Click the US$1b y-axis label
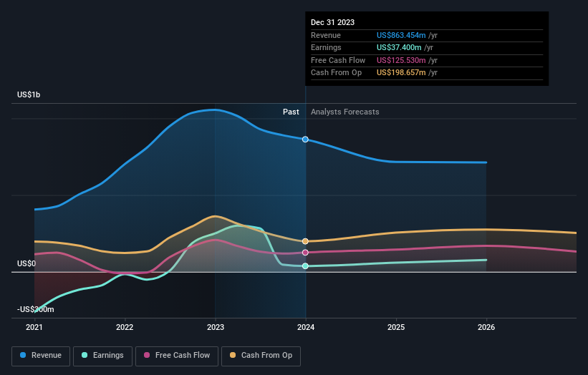588x375 pixels. point(29,94)
